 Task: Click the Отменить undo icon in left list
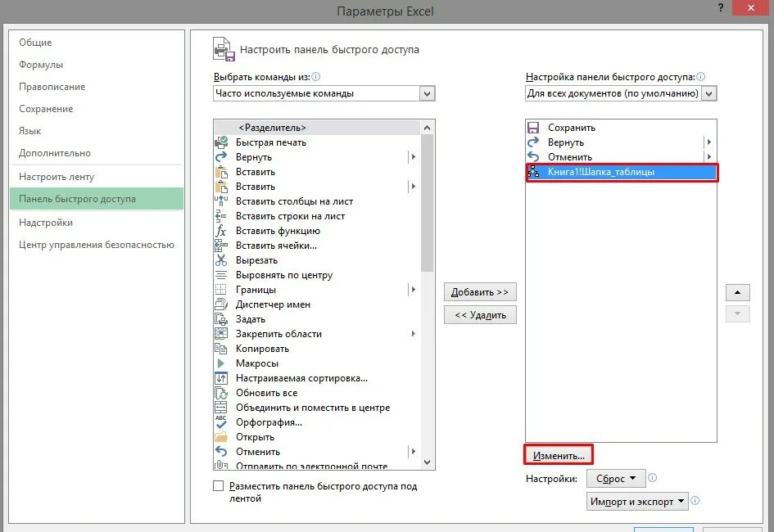click(221, 452)
